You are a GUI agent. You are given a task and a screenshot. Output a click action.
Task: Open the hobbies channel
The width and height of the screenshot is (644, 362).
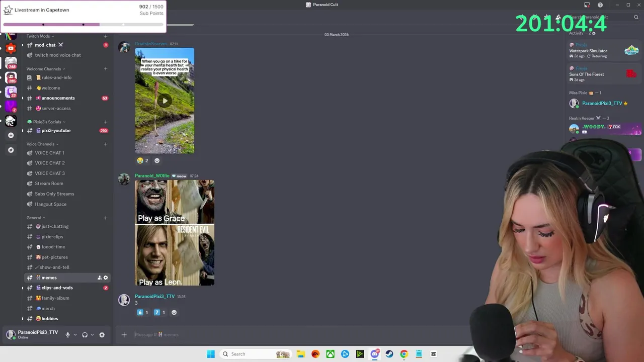click(67, 318)
